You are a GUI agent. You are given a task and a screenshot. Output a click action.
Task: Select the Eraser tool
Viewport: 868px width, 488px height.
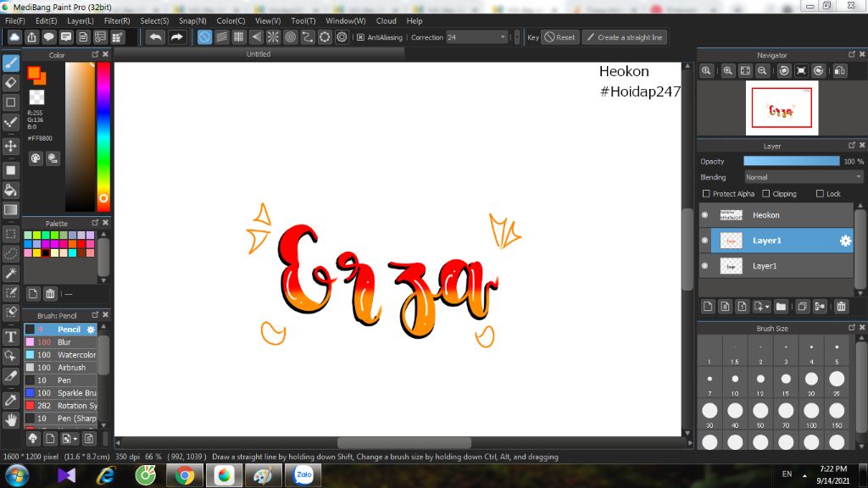pyautogui.click(x=11, y=82)
